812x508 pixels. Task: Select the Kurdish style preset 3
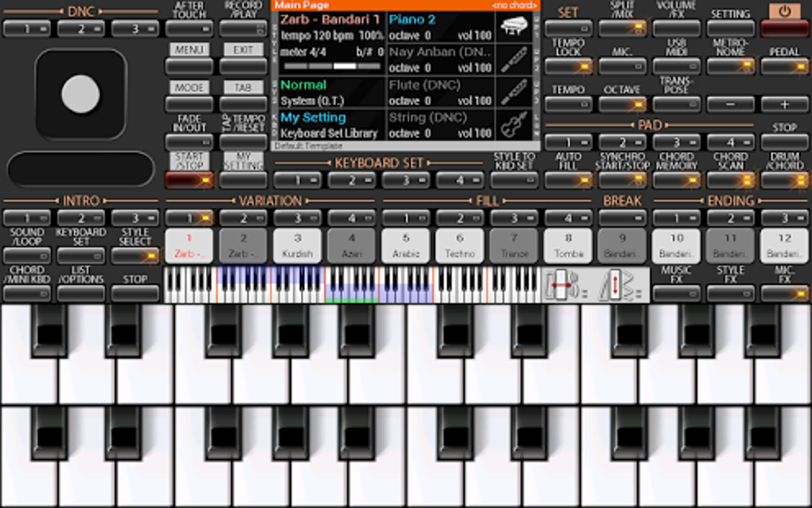(297, 245)
